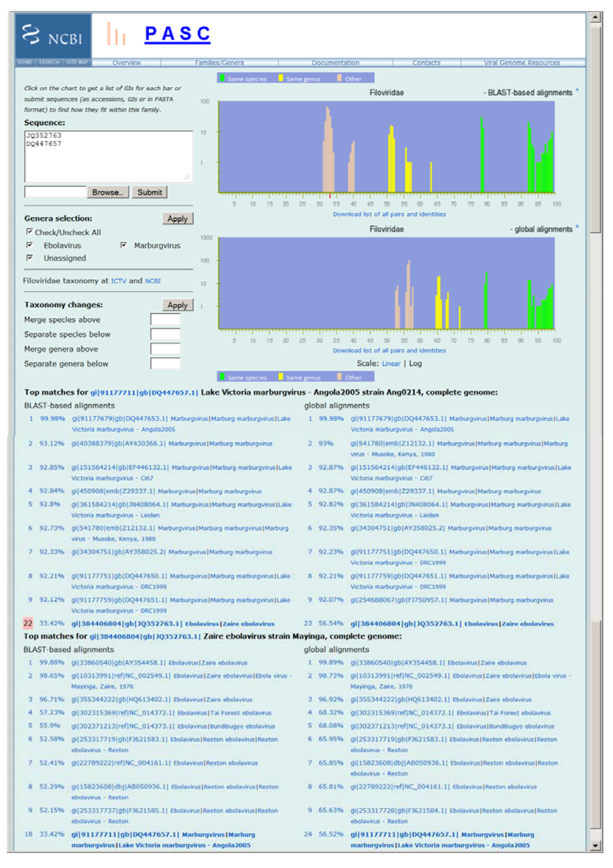Screen dimensions: 613x868
Task: Click the scrollbar up arrow
Action: (596, 17)
